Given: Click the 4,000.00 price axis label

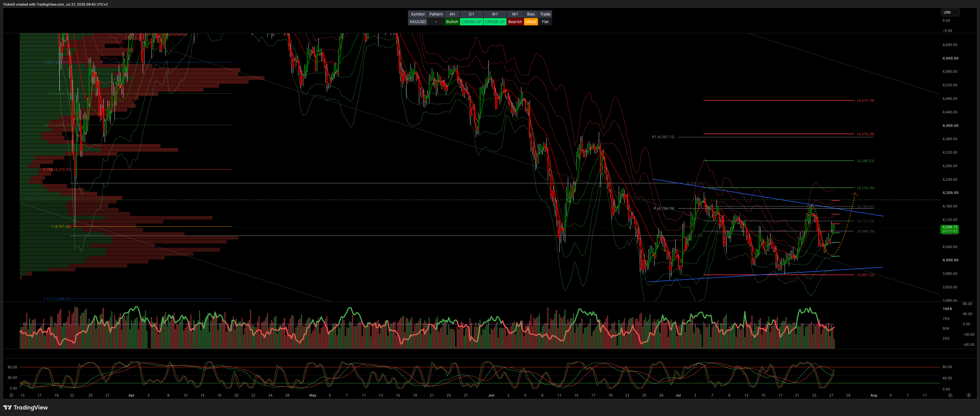Looking at the screenshot, I should 950,260.
